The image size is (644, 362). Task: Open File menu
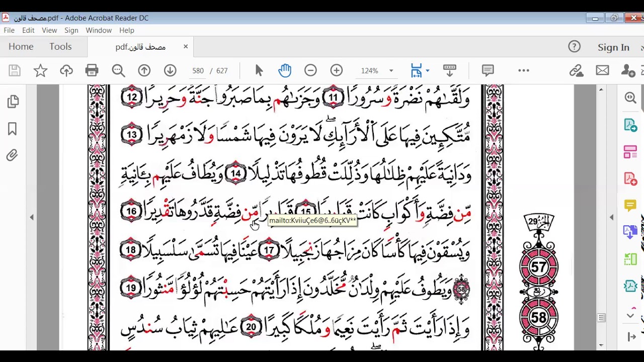9,30
